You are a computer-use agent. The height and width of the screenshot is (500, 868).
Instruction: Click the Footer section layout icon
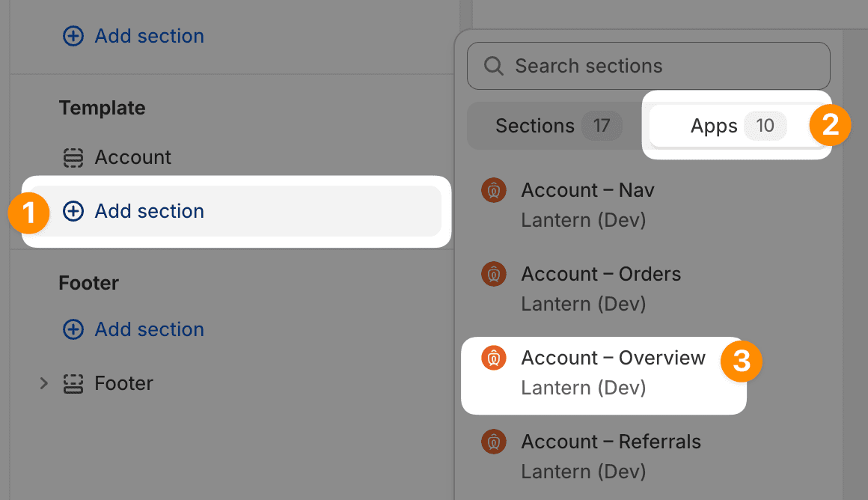73,384
